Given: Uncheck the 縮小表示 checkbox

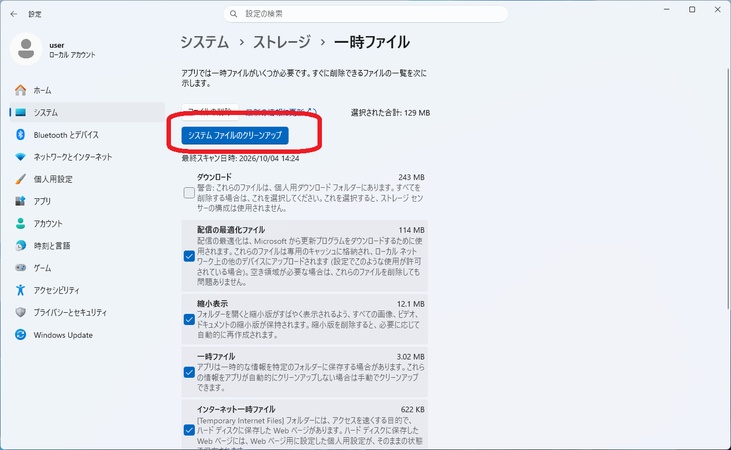Looking at the screenshot, I should click(189, 319).
